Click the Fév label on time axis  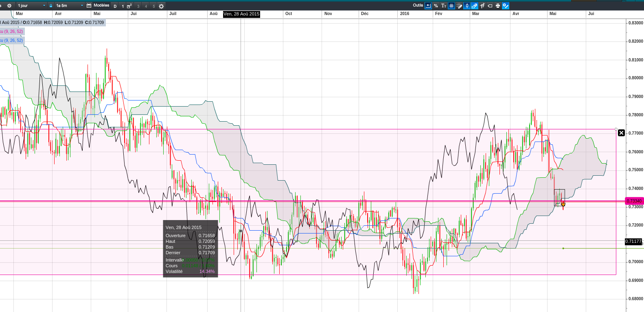coord(438,13)
